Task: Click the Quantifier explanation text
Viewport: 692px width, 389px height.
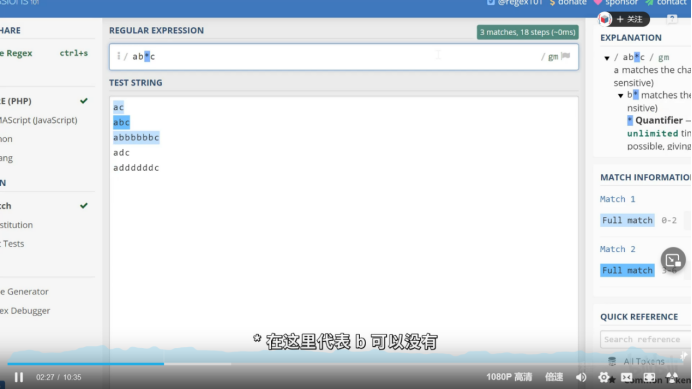Action: (x=659, y=120)
